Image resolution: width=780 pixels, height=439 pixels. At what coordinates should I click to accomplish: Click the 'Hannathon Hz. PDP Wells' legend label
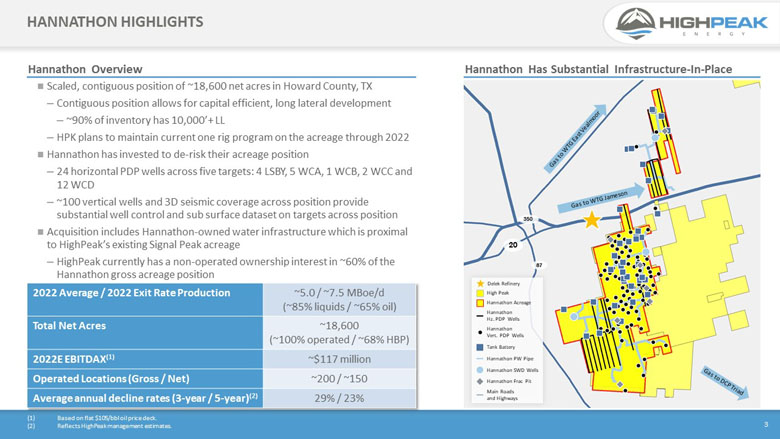click(x=502, y=315)
